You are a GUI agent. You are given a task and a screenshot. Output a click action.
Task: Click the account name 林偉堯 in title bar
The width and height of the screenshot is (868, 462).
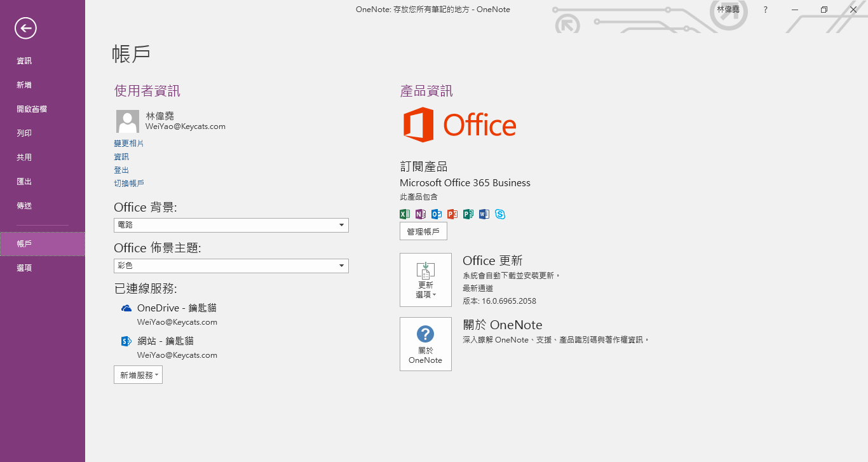coord(728,10)
